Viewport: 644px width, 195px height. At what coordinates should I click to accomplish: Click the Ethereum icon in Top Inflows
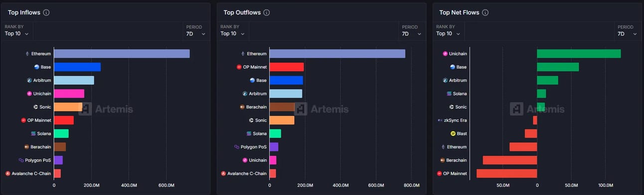pos(27,54)
